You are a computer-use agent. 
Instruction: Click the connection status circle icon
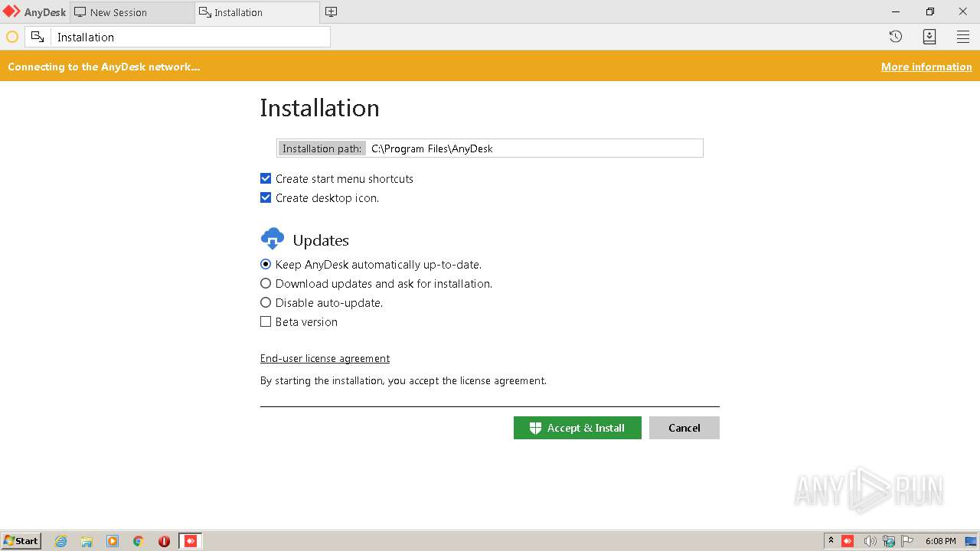coord(12,37)
